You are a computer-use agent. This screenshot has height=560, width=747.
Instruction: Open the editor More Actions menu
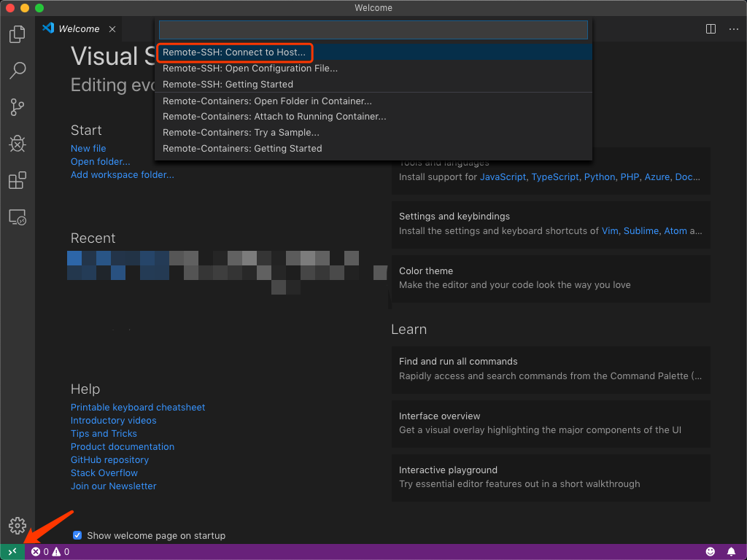coord(732,29)
